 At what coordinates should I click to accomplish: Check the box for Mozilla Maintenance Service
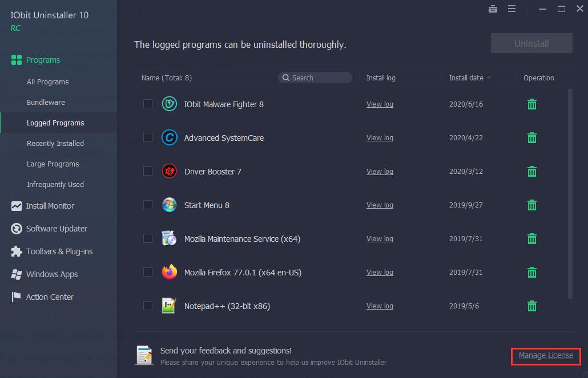point(148,238)
